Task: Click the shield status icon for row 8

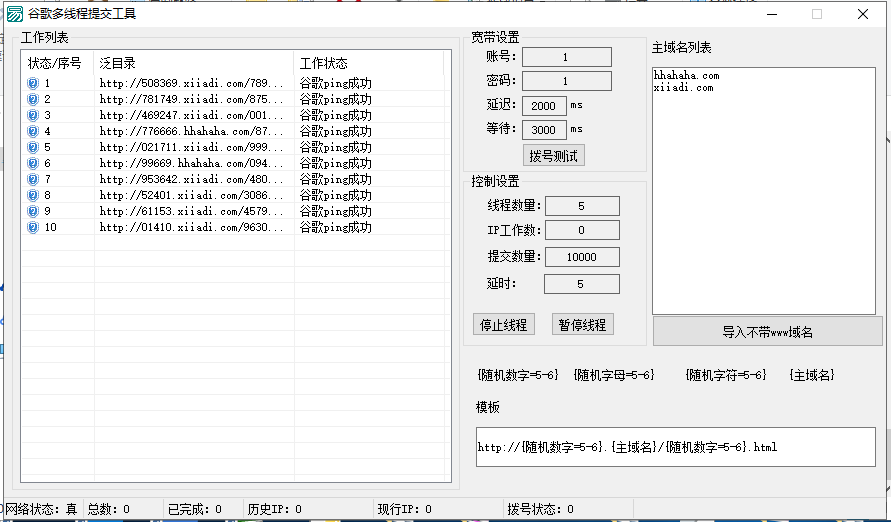Action: pos(33,195)
